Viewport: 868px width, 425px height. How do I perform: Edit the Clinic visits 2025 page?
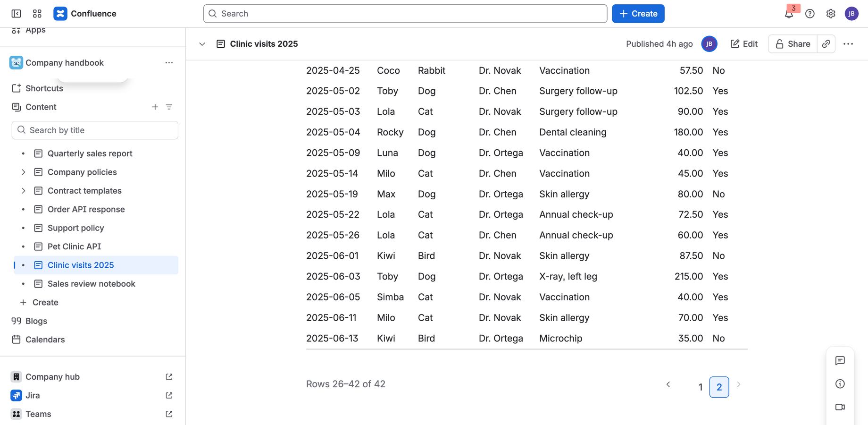tap(744, 44)
